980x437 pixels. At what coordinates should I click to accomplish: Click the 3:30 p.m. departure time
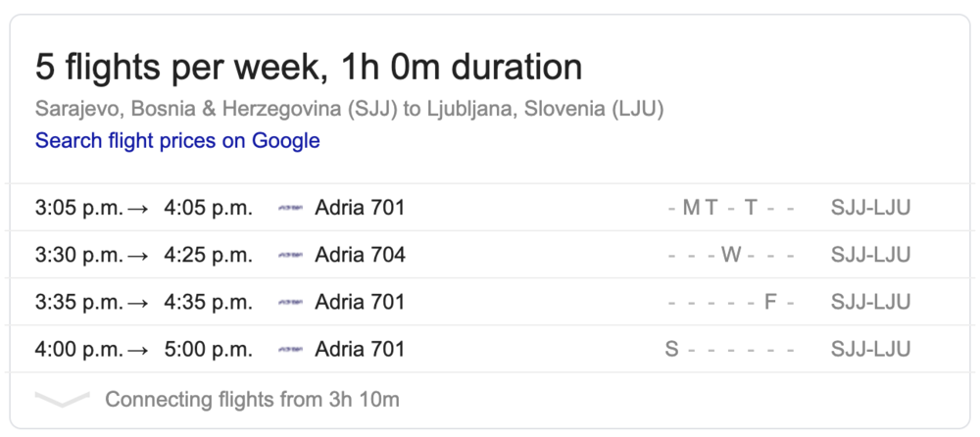coord(79,255)
